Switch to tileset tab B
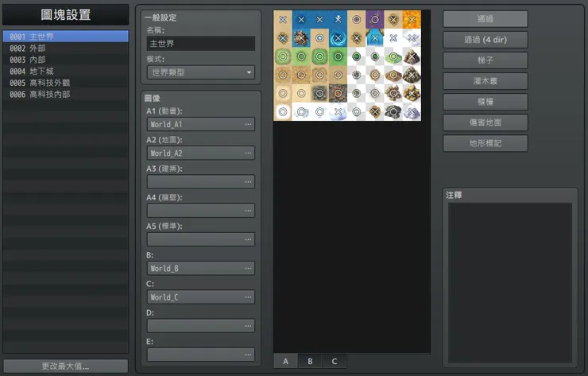Image resolution: width=588 pixels, height=376 pixels. pos(310,361)
